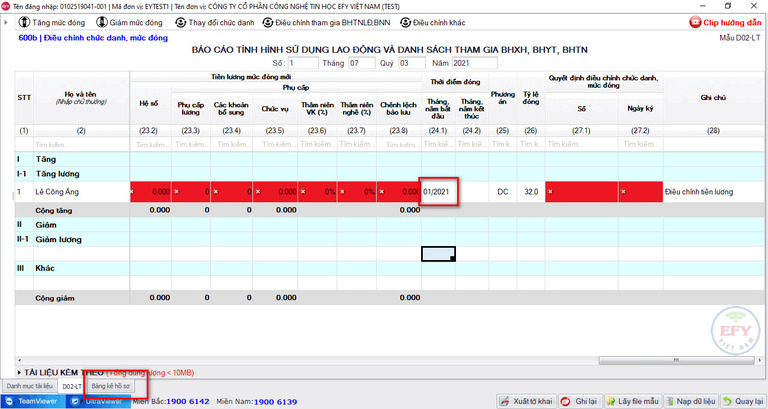The height and width of the screenshot is (409, 768).
Task: Open TeamViewer from the taskbar
Action: tap(33, 401)
